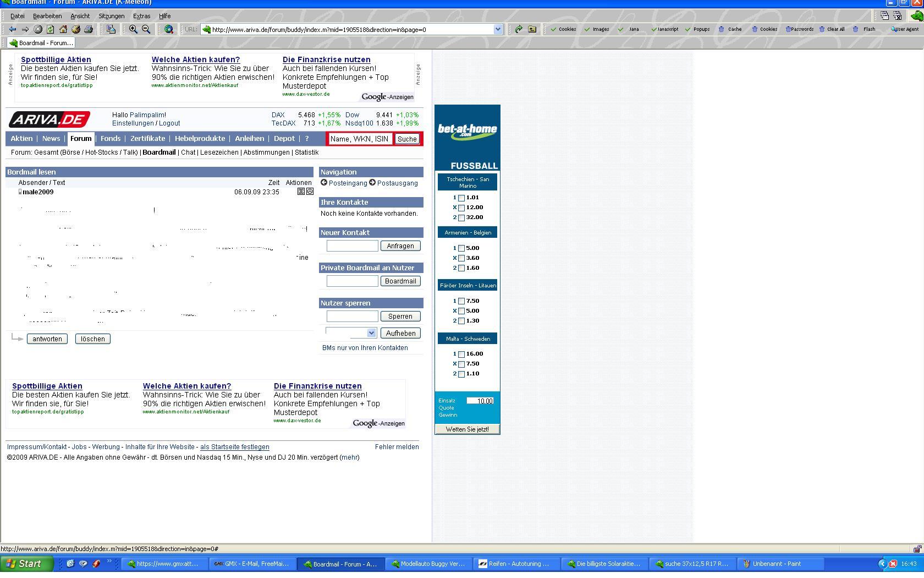Zoom out with the minus magnifier icon
Viewport: 924px width, 578px height.
pyautogui.click(x=146, y=29)
